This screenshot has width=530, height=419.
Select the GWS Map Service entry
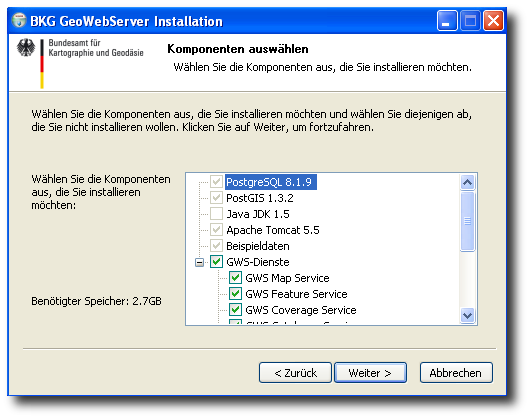287,278
